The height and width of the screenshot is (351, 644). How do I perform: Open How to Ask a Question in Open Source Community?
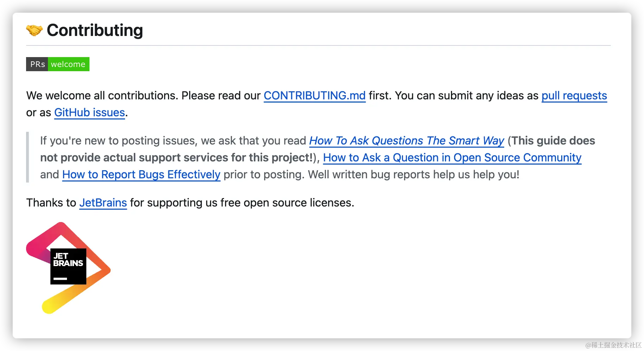tap(452, 158)
